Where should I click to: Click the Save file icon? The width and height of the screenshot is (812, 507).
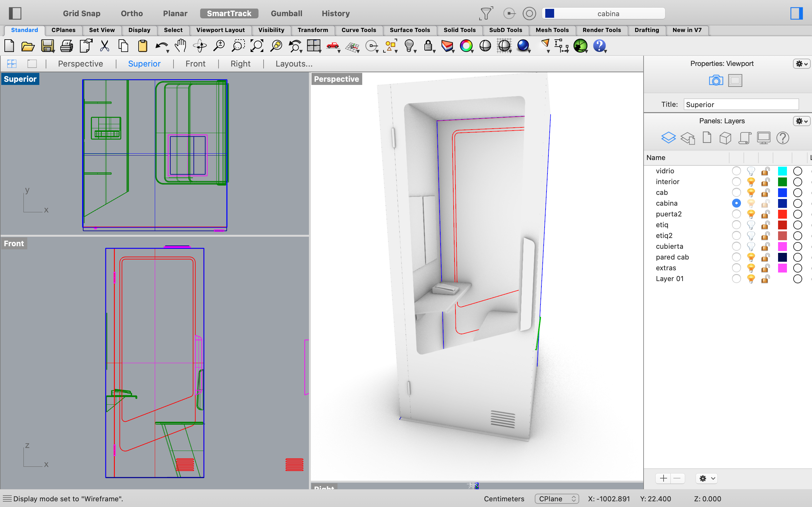click(47, 46)
